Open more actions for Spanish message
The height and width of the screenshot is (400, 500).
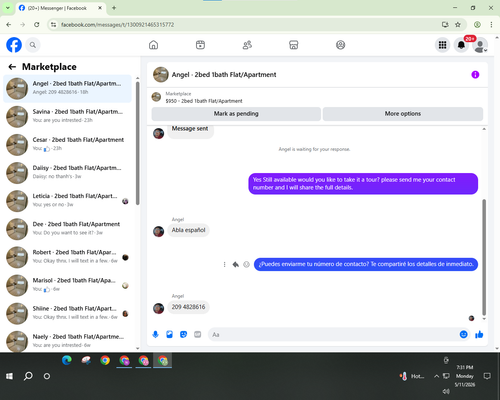coord(224,264)
